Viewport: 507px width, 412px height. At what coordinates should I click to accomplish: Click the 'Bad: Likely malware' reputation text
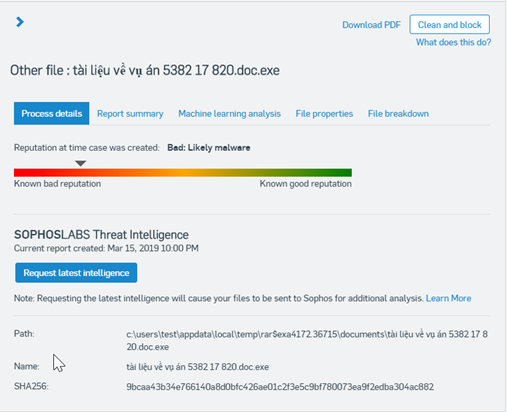(209, 148)
